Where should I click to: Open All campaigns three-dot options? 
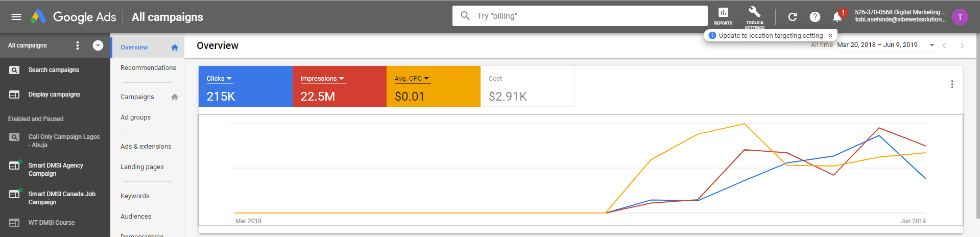(x=78, y=45)
